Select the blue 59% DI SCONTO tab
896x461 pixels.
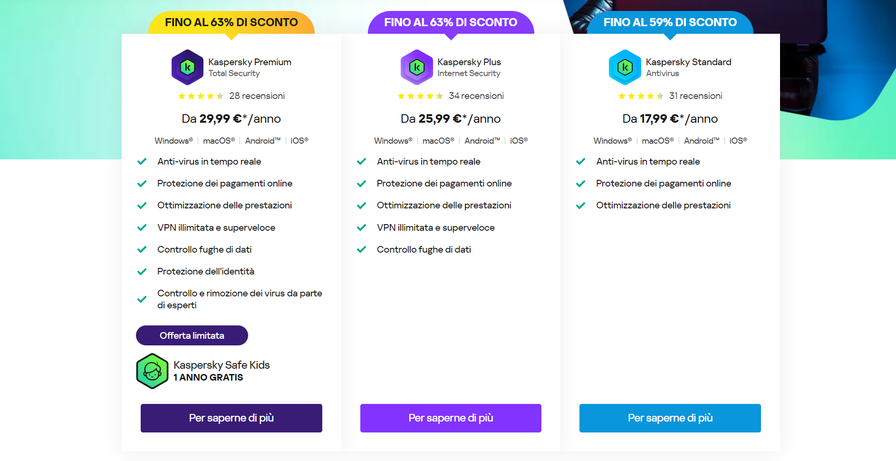pos(670,22)
